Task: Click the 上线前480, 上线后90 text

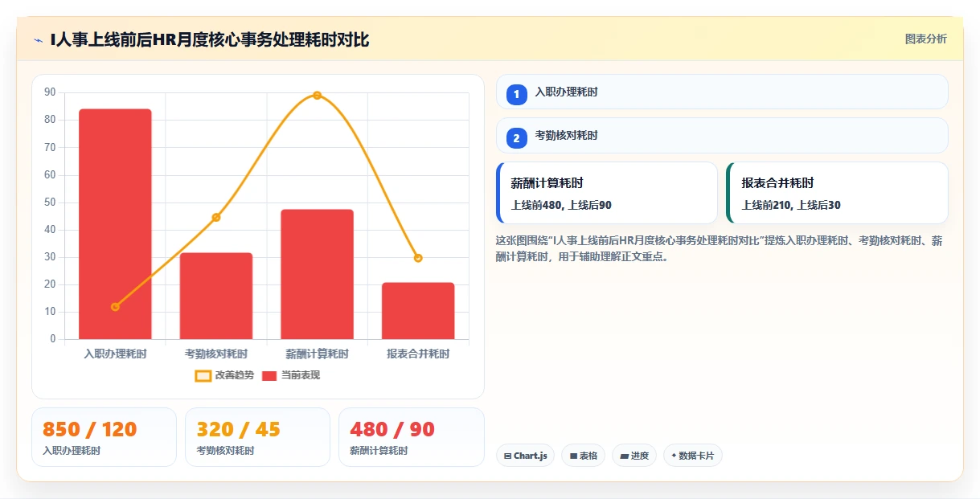Action: tap(561, 206)
